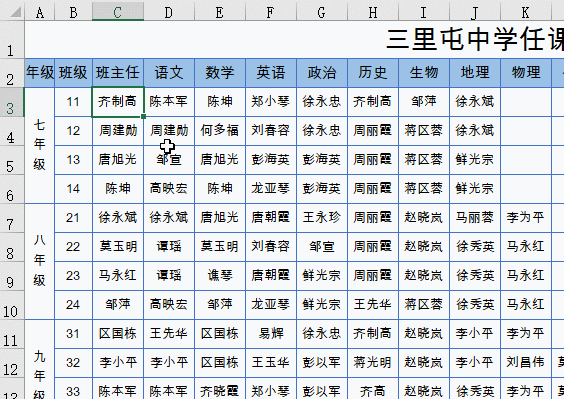The width and height of the screenshot is (564, 399).
Task: Click the fill handle of selected cell
Action: click(x=144, y=116)
